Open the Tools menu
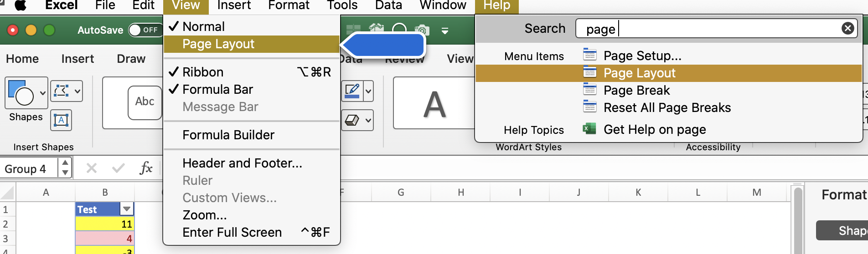 coord(342,5)
